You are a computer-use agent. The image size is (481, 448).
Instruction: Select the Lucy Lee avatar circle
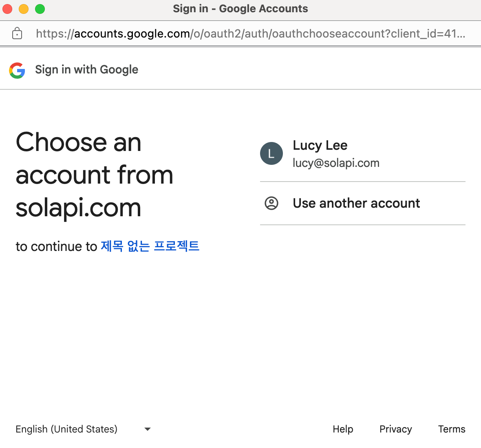271,153
